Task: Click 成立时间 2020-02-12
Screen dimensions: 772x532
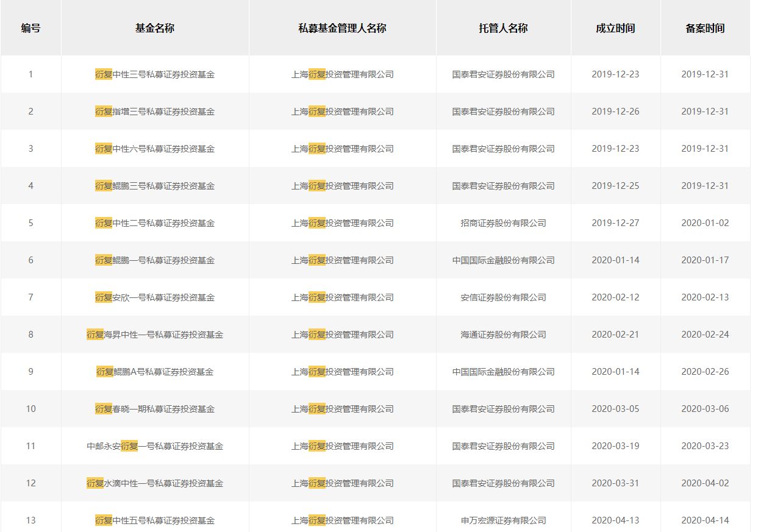Action: pos(615,297)
